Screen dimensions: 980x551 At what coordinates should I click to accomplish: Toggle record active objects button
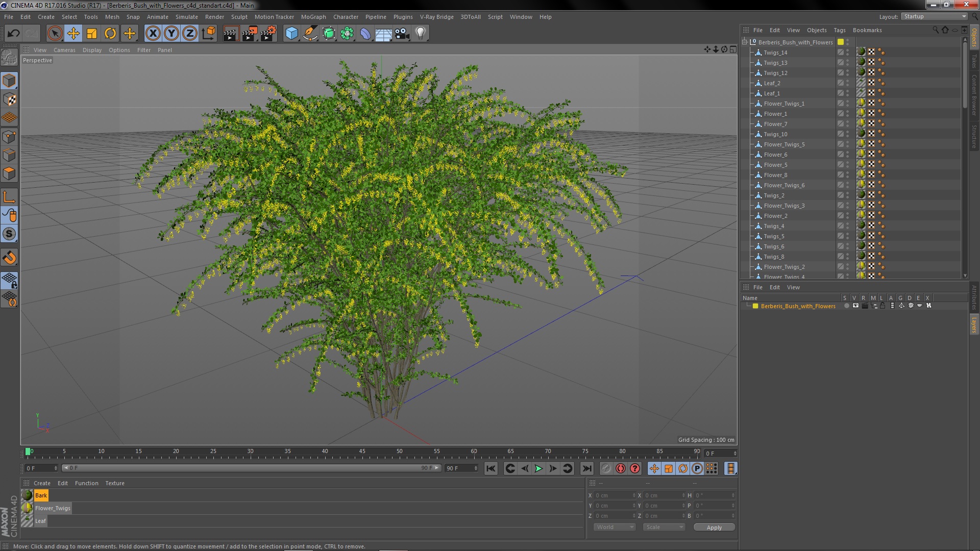[606, 468]
